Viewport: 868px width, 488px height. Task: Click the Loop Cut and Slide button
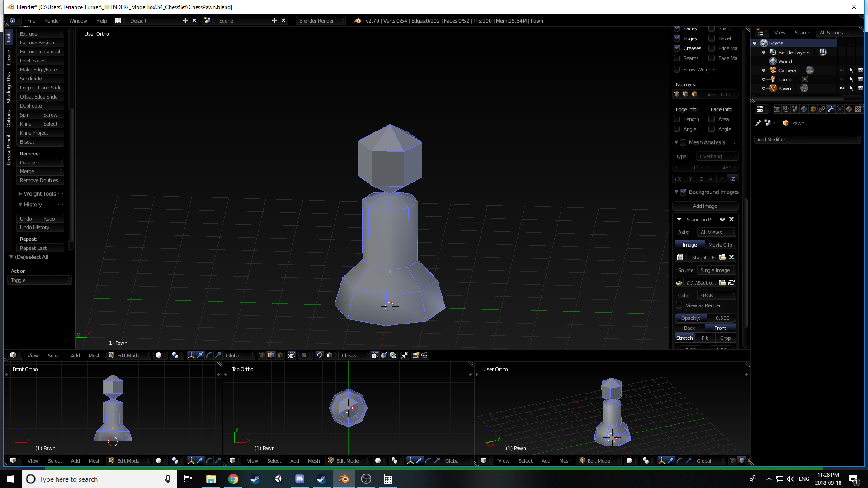tap(40, 88)
